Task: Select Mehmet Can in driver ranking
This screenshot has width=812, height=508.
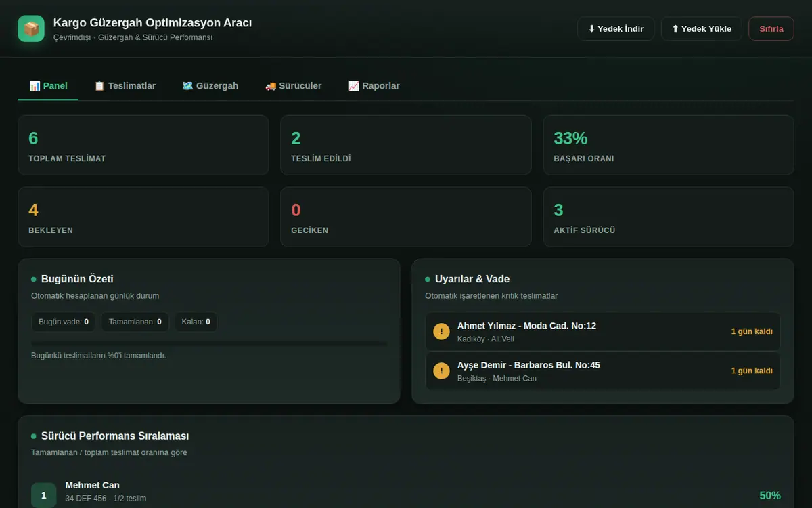Action: coord(93,485)
